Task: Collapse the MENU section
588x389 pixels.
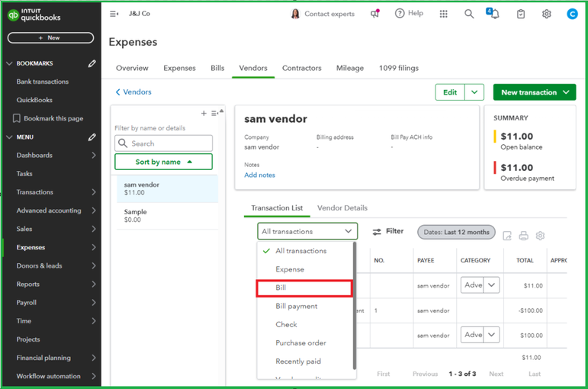Action: [x=9, y=137]
